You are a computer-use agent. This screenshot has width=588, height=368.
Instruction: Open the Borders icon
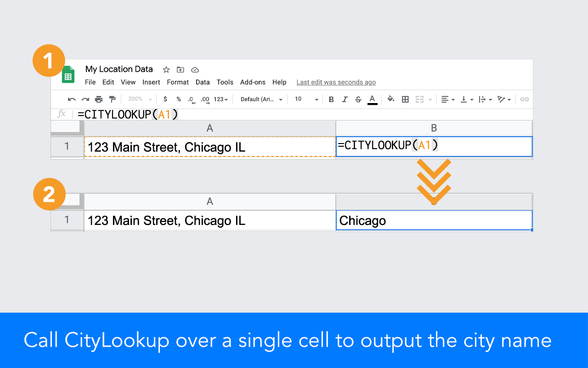(405, 99)
